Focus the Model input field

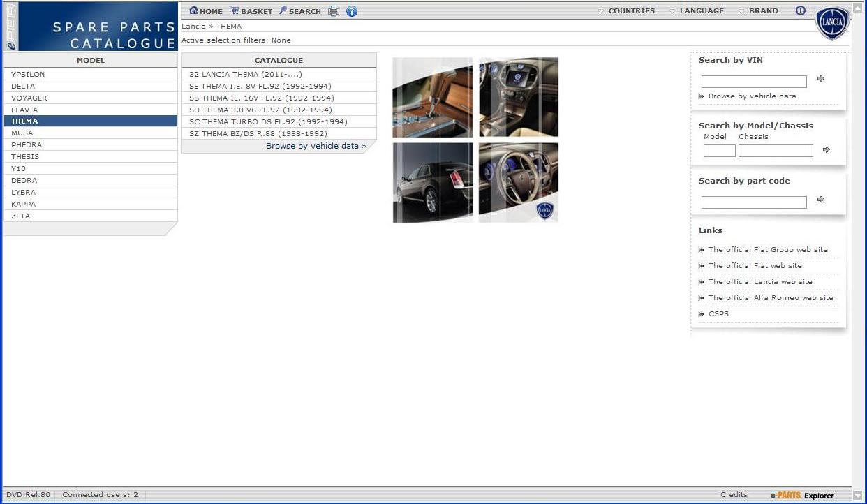(x=719, y=151)
